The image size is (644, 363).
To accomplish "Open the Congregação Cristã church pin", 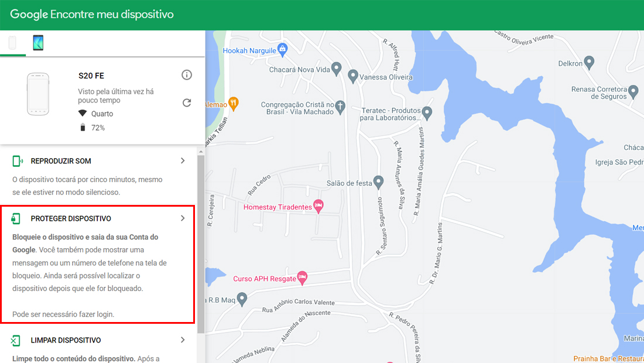I will [340, 107].
